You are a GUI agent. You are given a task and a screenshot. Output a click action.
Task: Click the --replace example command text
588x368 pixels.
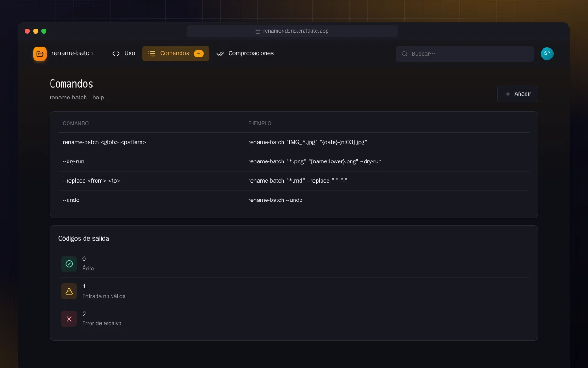tap(298, 181)
